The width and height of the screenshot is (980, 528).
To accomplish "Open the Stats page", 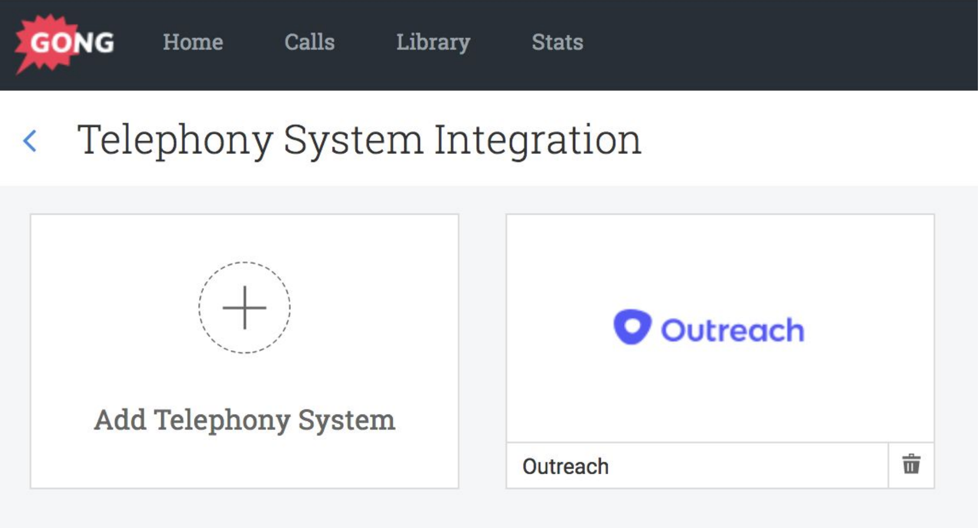I will click(557, 42).
